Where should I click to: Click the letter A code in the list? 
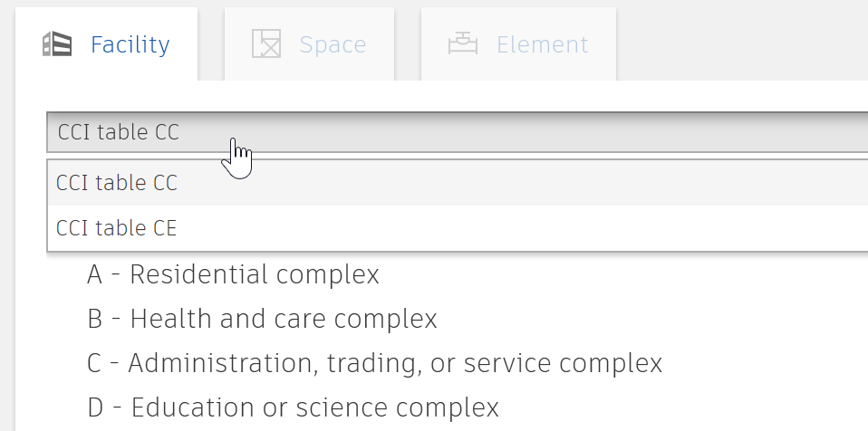click(x=94, y=274)
